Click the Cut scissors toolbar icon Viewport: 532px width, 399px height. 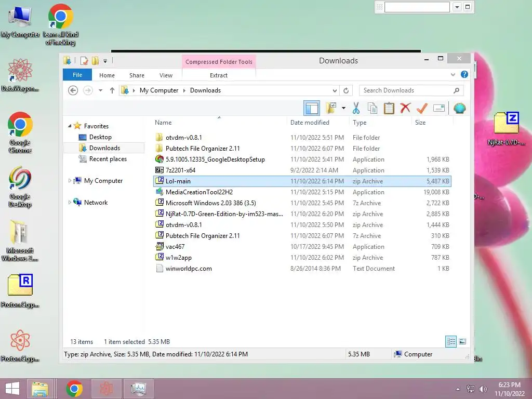point(356,108)
